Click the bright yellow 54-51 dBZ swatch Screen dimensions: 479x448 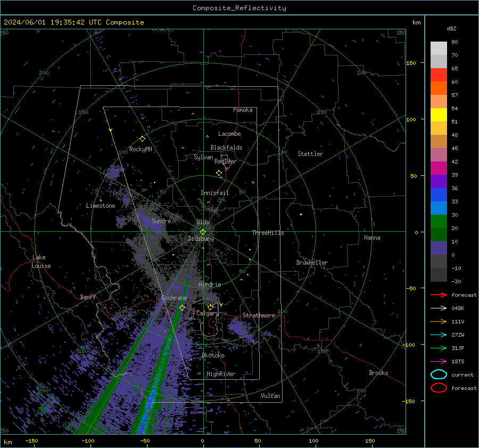[x=439, y=115]
